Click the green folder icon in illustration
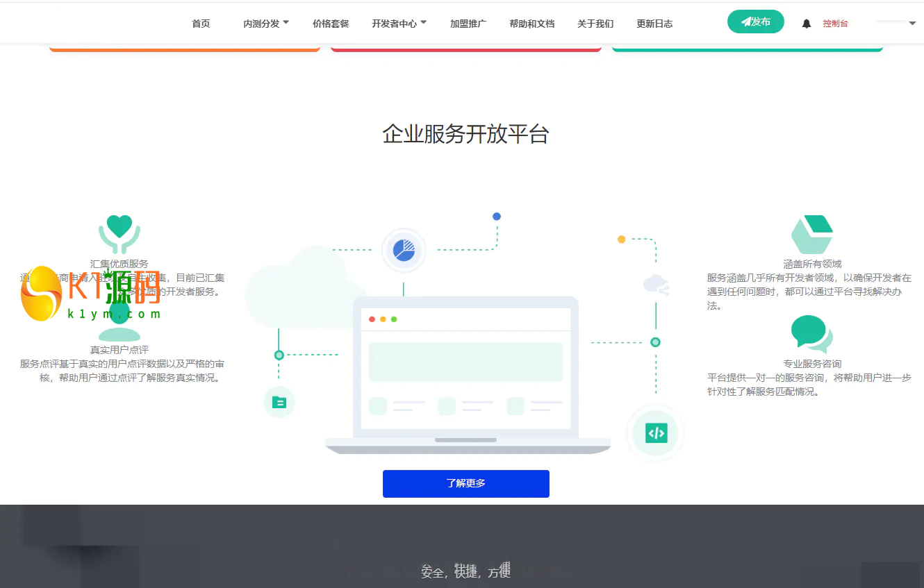The height and width of the screenshot is (588, 924). (x=279, y=402)
